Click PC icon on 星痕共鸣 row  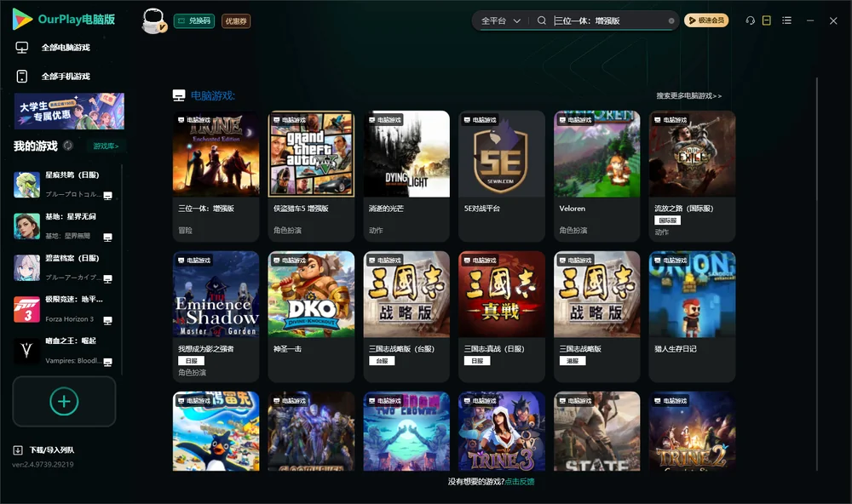pos(107,196)
